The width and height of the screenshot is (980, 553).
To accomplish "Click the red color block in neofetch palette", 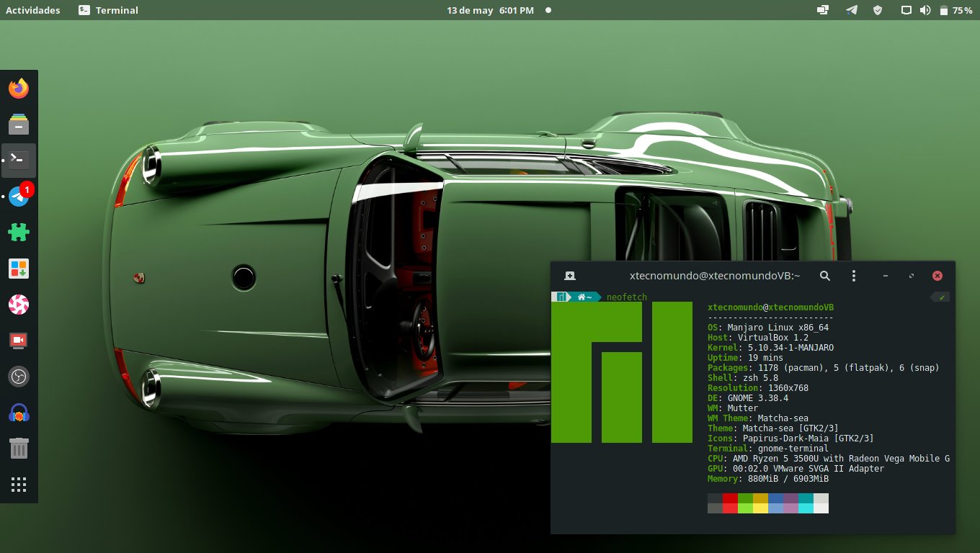I will 730,498.
